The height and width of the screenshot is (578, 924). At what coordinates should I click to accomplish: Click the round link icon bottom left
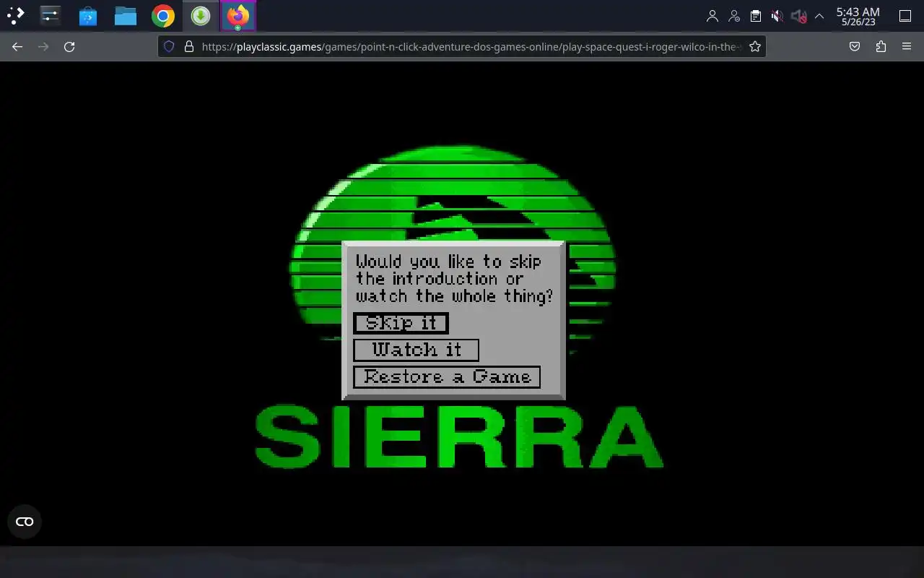click(25, 522)
